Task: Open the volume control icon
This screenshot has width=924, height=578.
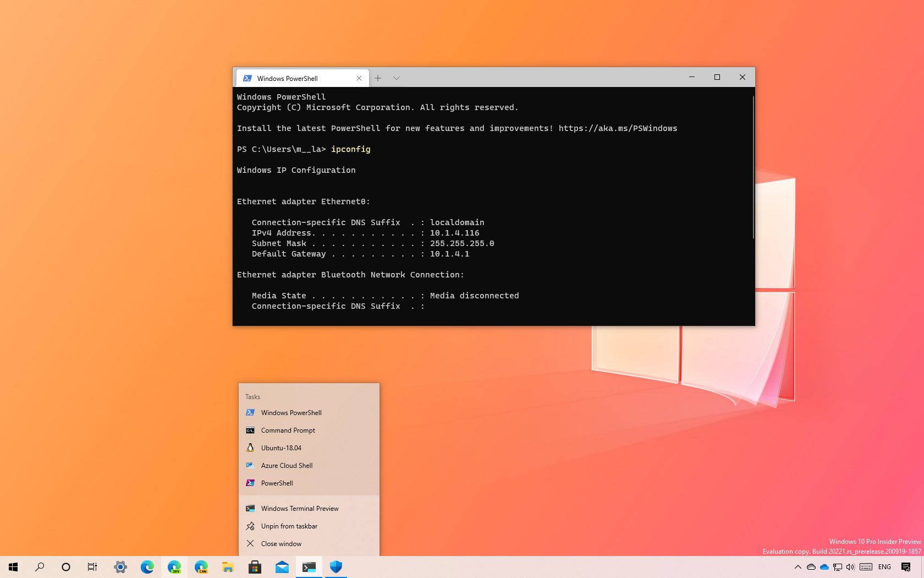Action: pos(850,567)
